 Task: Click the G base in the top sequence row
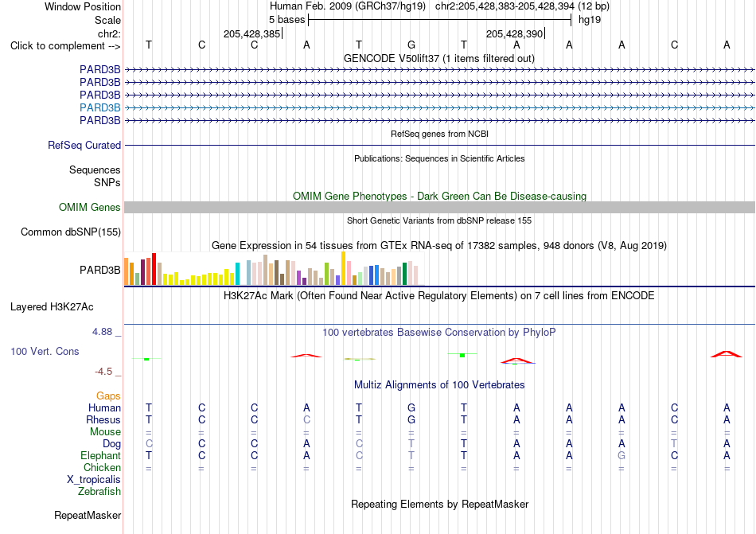click(x=411, y=45)
